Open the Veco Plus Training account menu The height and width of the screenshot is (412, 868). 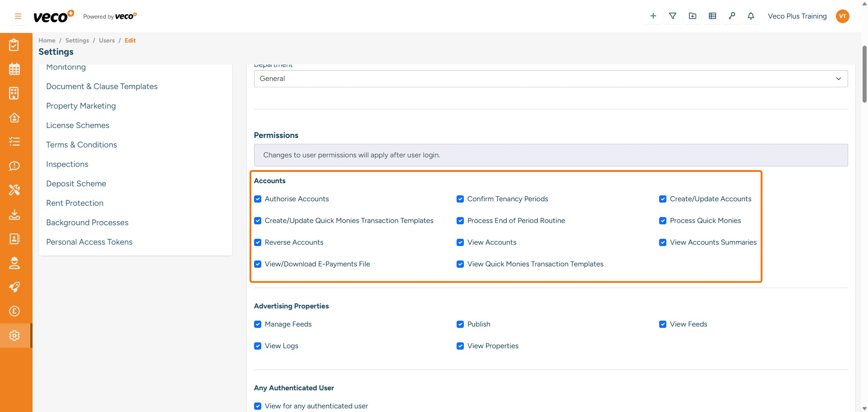797,16
